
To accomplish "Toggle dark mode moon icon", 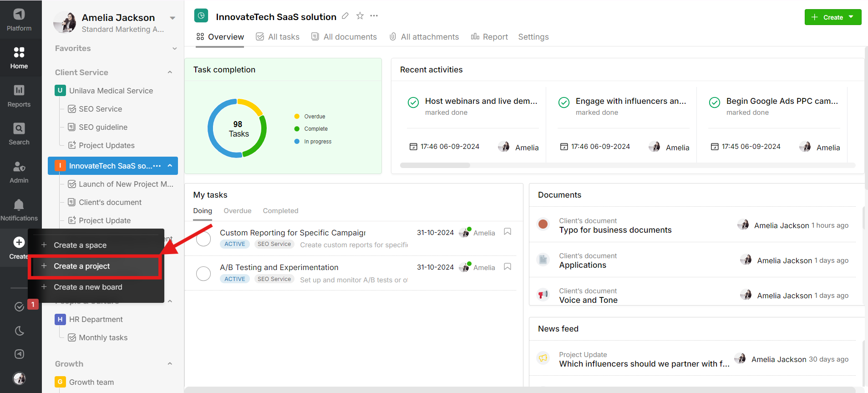I will click(x=19, y=331).
